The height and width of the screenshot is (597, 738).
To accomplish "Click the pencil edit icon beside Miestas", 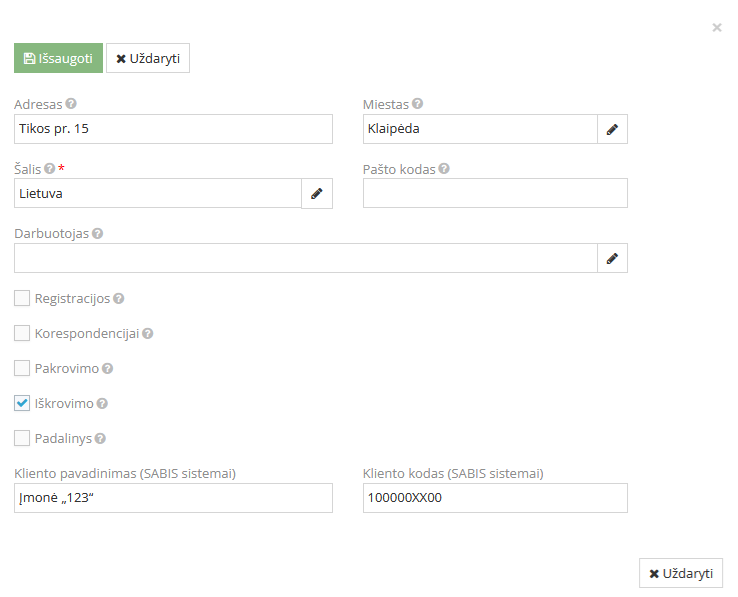I will coord(612,129).
